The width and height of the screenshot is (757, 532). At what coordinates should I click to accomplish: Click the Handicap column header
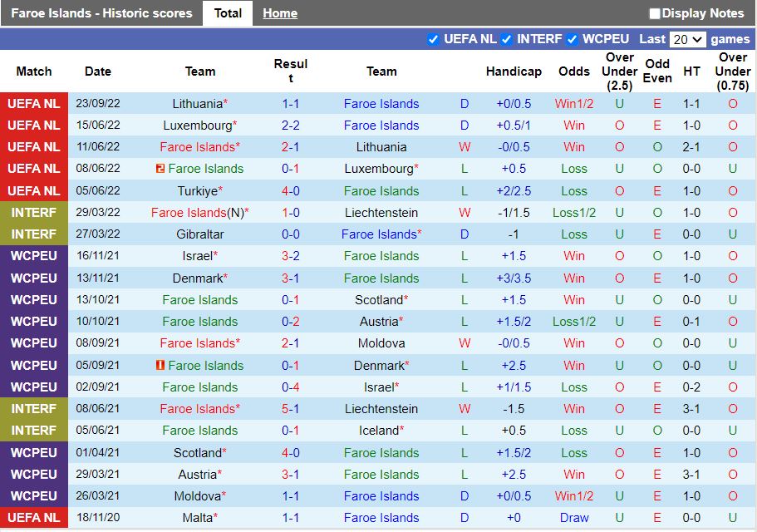coord(514,71)
